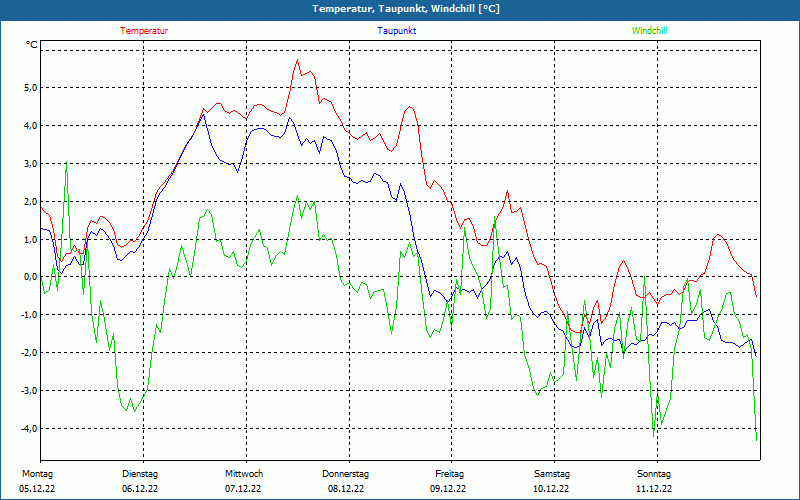Click the -1,0 y-axis value
Image resolution: width=800 pixels, height=500 pixels.
pos(29,315)
